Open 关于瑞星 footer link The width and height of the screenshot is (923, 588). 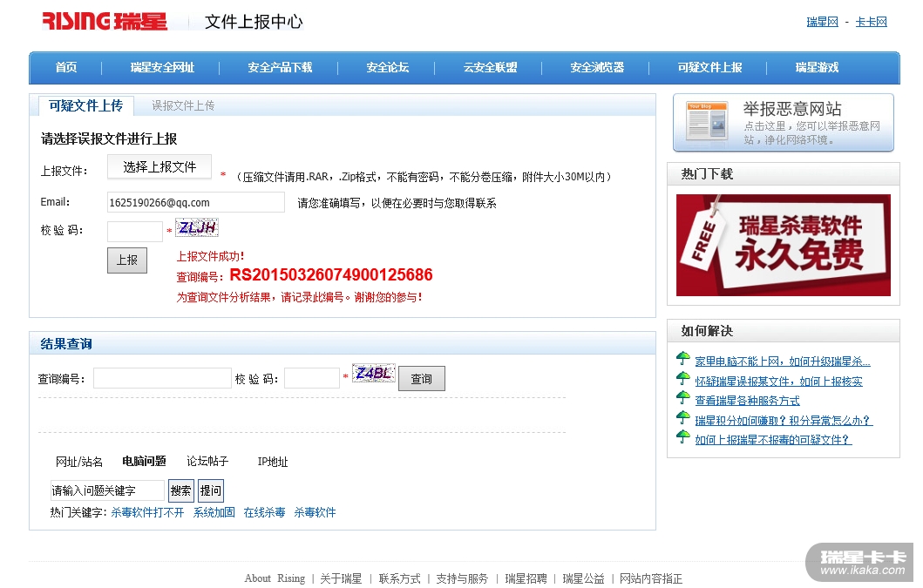[342, 578]
